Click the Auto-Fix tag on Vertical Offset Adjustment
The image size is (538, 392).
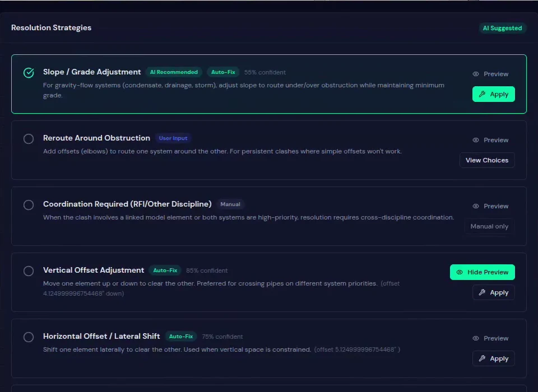click(x=165, y=270)
